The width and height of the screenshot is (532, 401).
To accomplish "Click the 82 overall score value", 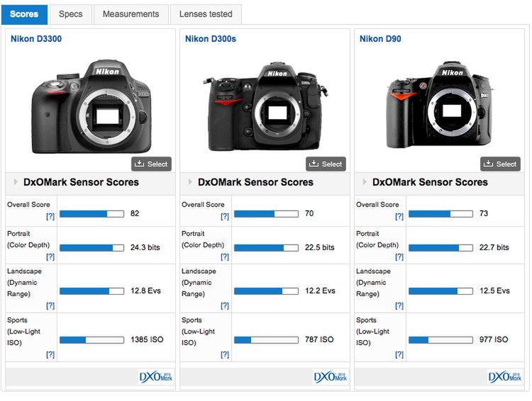I will 135,213.
